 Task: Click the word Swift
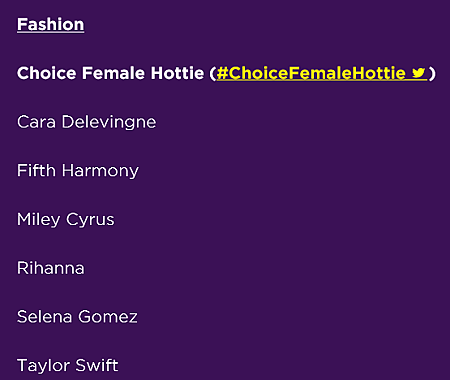(x=97, y=365)
